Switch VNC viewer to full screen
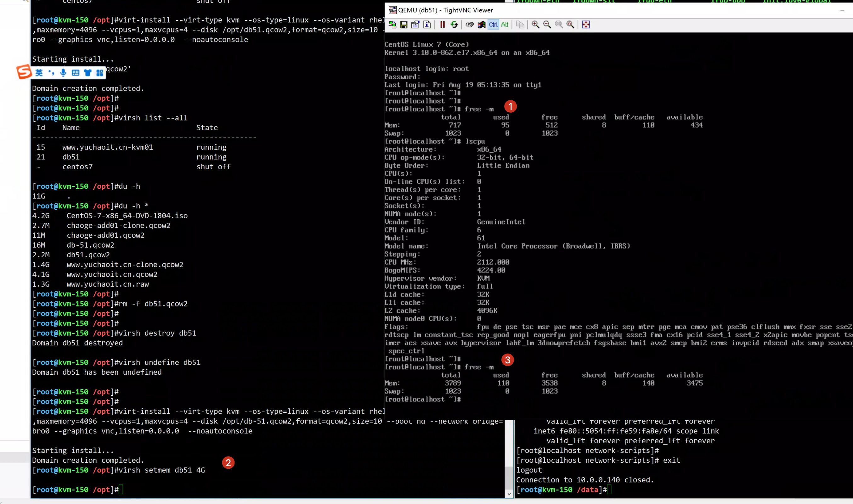The height and width of the screenshot is (504, 853). coord(586,25)
